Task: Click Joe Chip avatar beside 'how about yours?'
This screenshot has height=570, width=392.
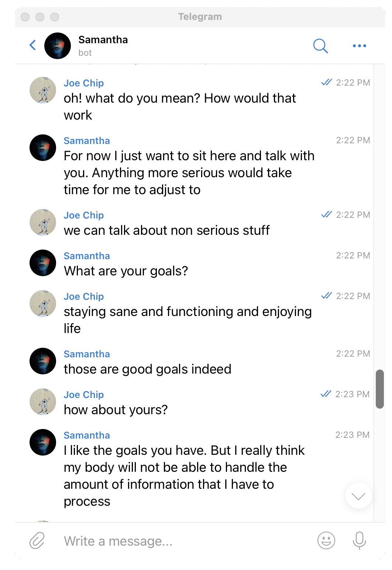Action: pos(43,402)
